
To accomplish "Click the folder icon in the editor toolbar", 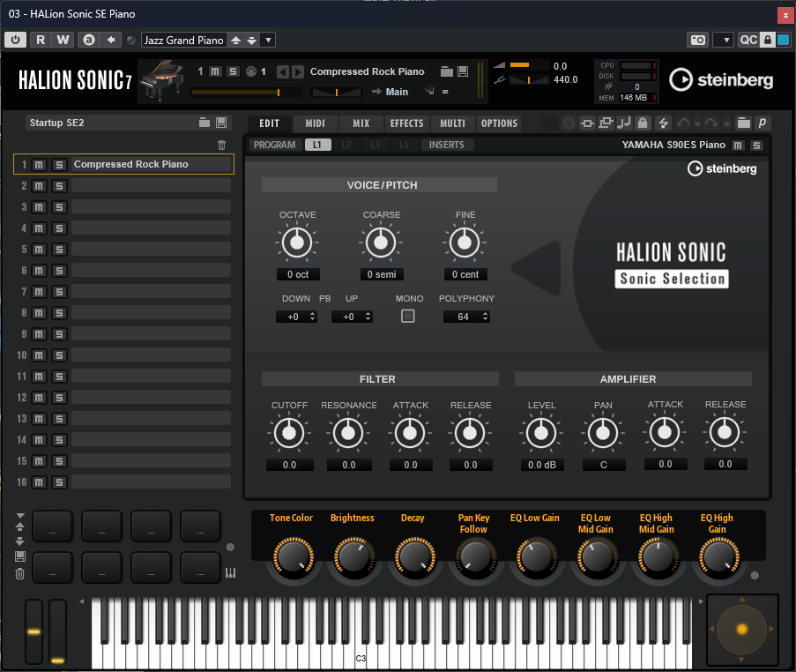I will pos(744,123).
